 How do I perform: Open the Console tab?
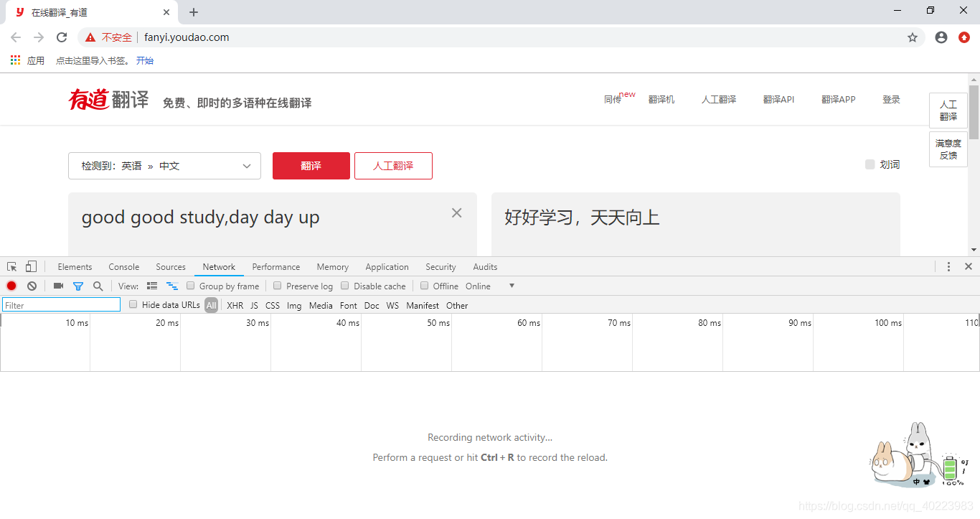pos(124,266)
